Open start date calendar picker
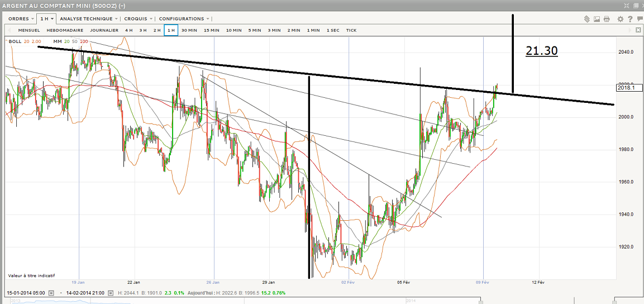Screen dimensions: 644x304 click(51, 293)
